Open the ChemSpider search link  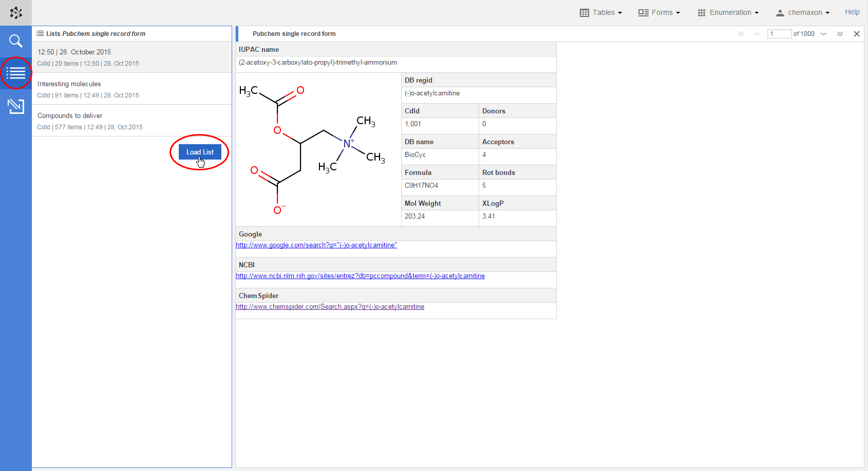click(x=330, y=307)
